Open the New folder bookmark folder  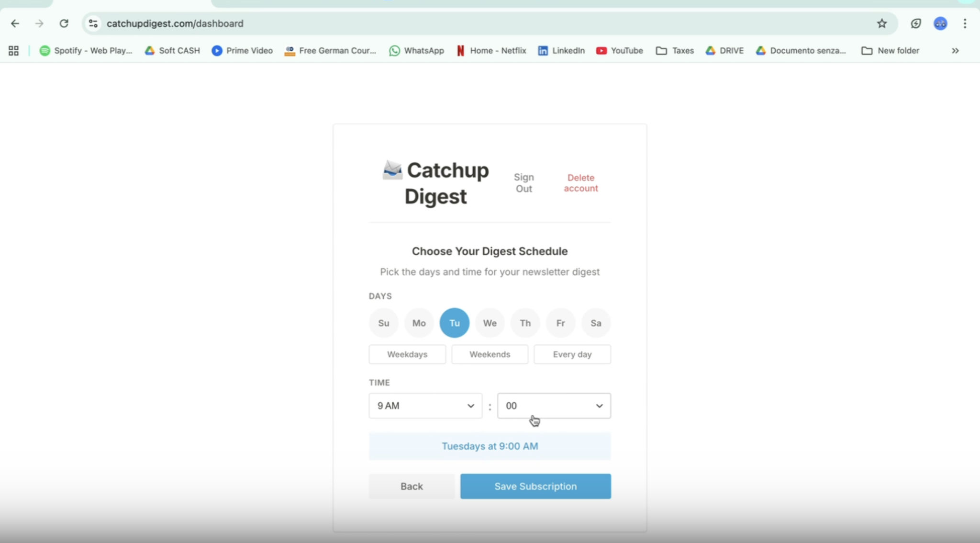pyautogui.click(x=890, y=51)
